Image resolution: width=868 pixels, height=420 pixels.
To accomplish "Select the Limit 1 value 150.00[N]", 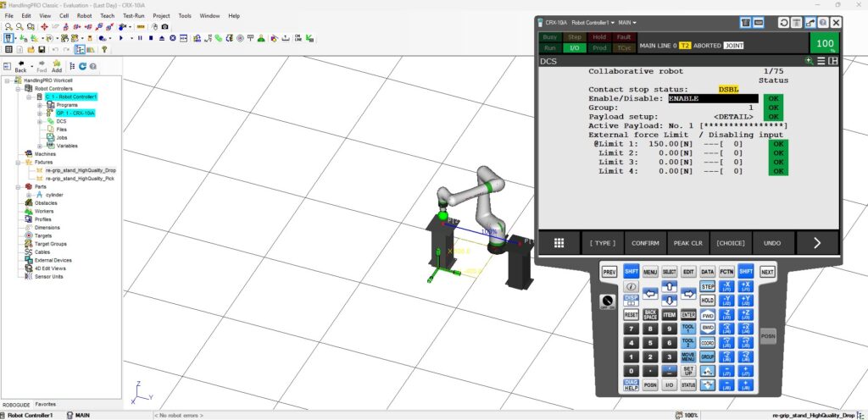I will click(670, 144).
